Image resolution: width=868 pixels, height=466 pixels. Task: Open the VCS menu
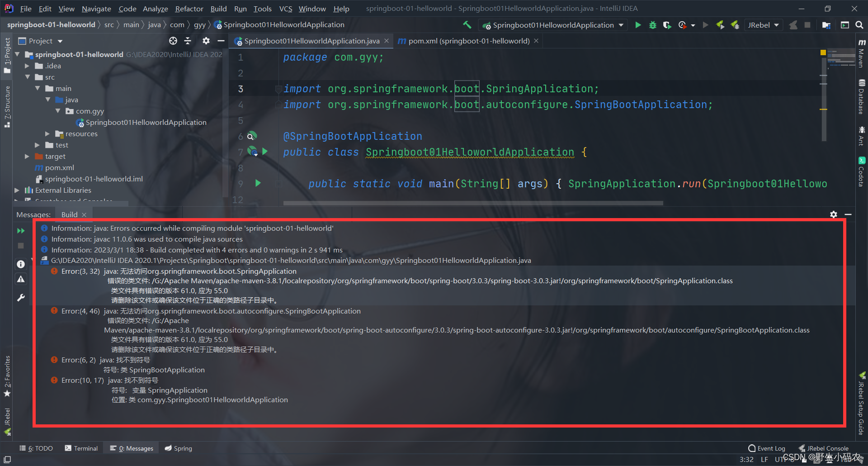[285, 9]
